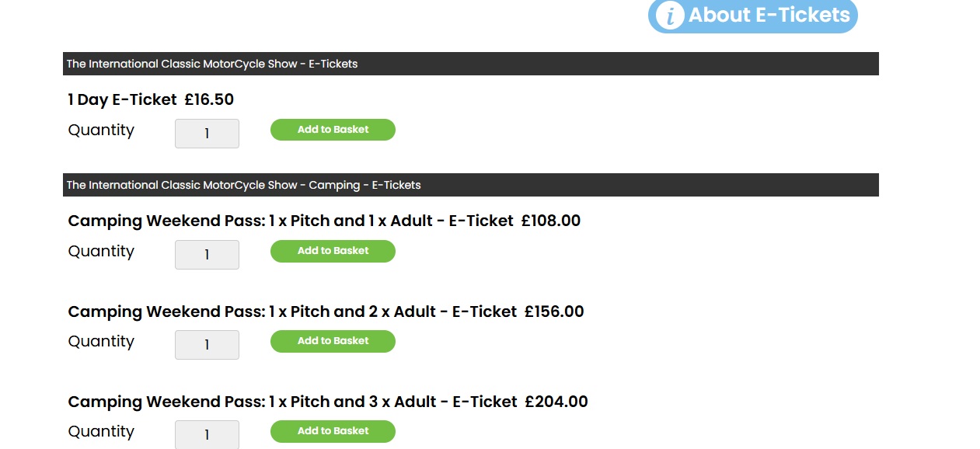The image size is (980, 449).
Task: Click the quantity box for the 2 Adult camping pass
Action: (x=207, y=344)
